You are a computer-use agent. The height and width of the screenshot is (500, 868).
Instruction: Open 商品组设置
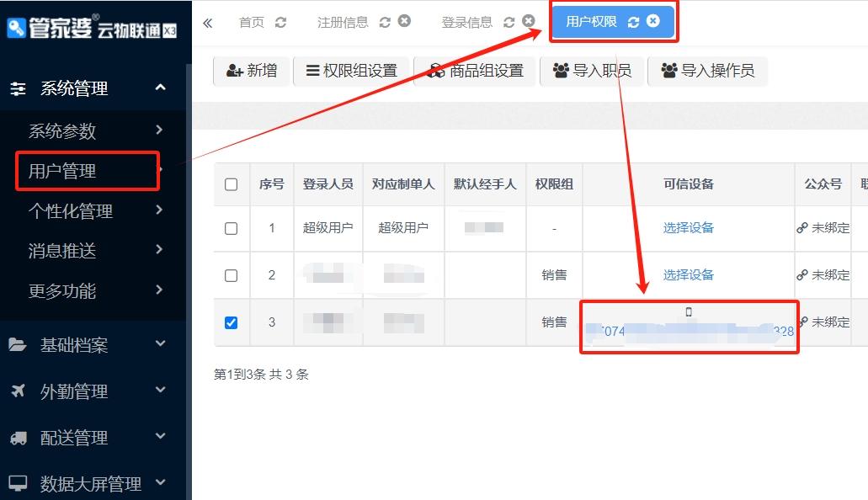[476, 71]
